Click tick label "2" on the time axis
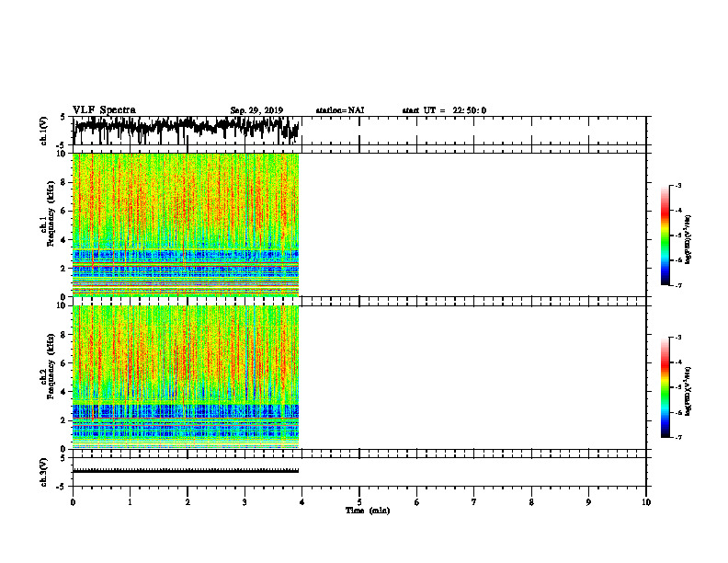Viewport: 728px width, 563px height. (188, 502)
